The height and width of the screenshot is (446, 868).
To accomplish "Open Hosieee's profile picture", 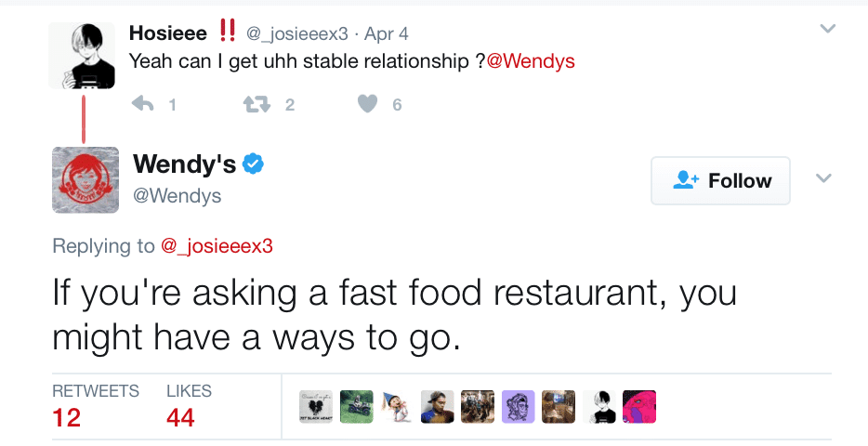I will (82, 56).
